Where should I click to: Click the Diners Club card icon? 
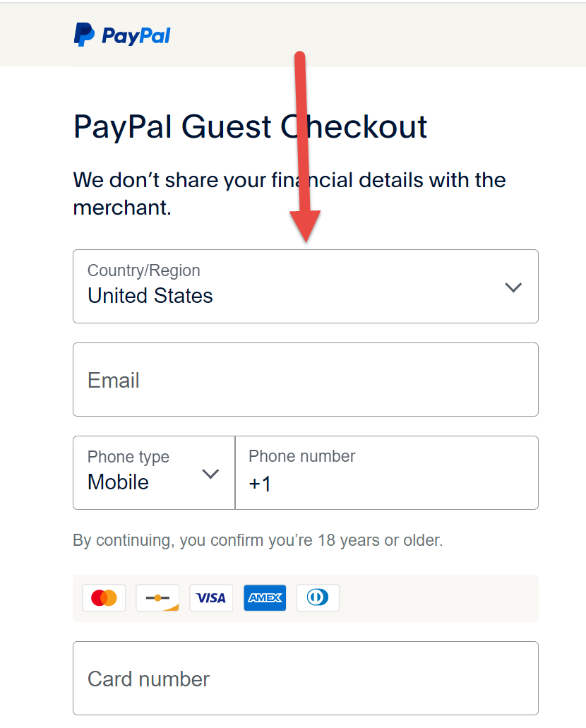[318, 598]
